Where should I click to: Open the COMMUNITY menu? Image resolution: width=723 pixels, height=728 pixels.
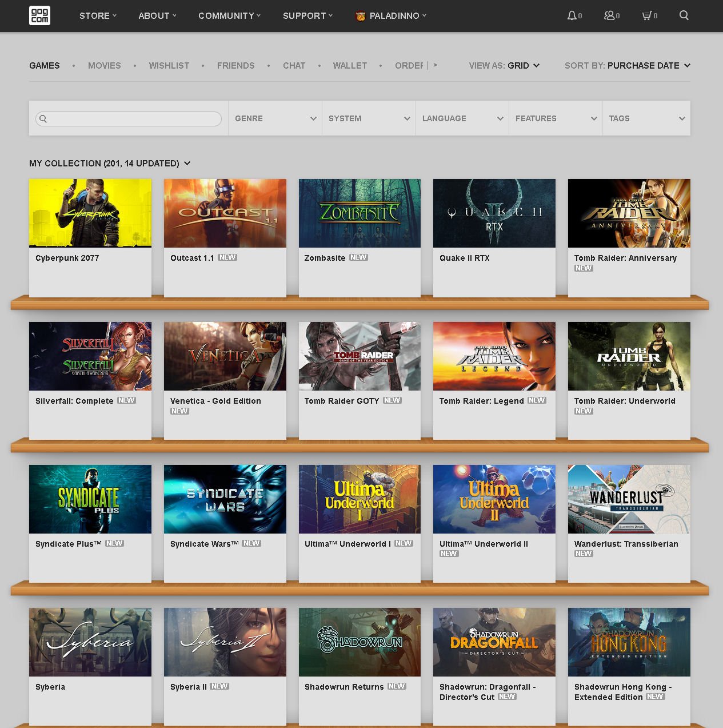pos(229,16)
